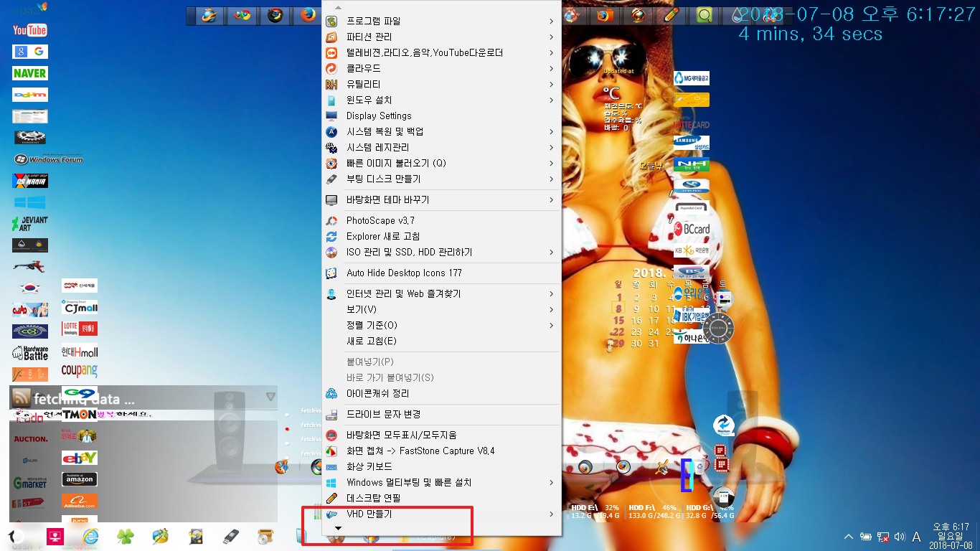Open Internet Explorer from the taskbar
The width and height of the screenshot is (980, 551).
90,536
